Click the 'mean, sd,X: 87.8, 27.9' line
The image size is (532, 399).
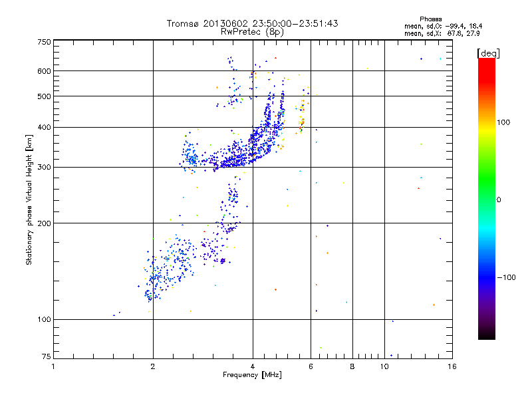click(x=442, y=34)
